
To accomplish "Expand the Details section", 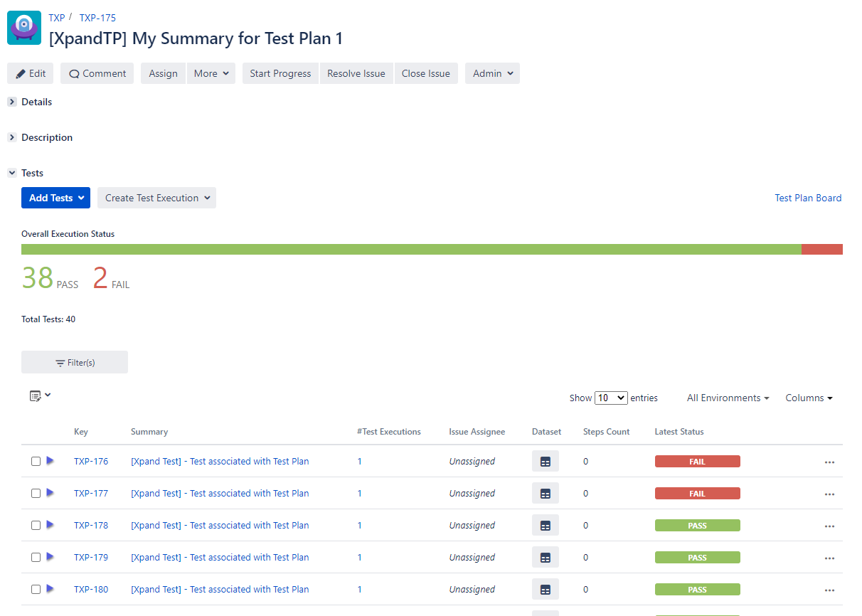I will pyautogui.click(x=12, y=102).
